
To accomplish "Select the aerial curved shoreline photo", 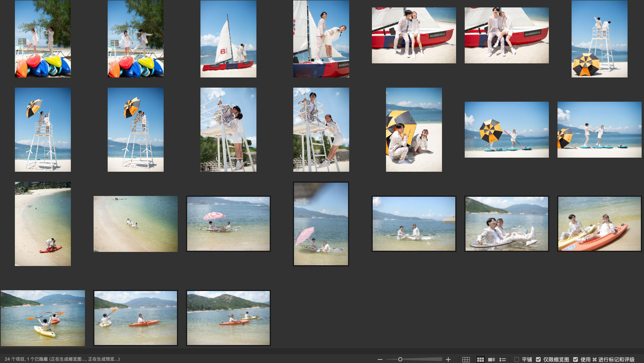I will click(43, 224).
